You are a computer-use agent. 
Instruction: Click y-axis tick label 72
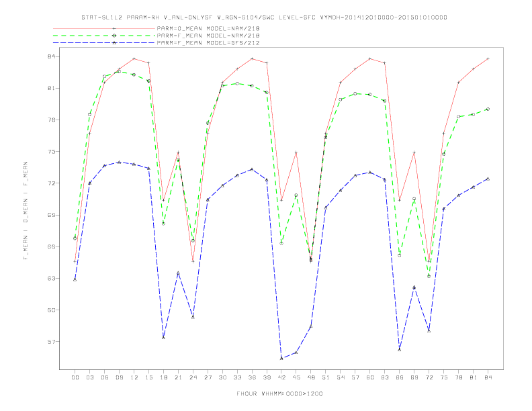click(x=52, y=183)
